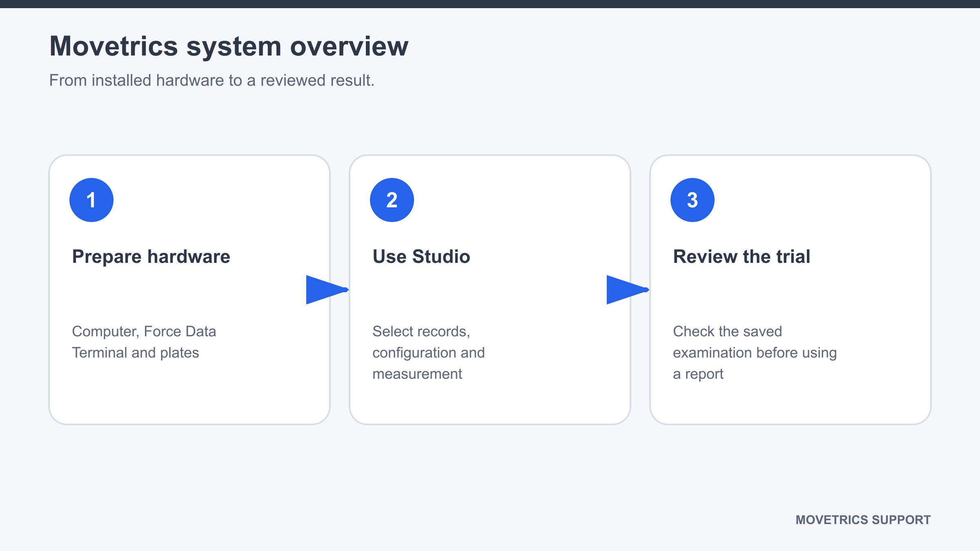
Task: Click the "Select records, configuration and measurement" text
Action: tap(429, 353)
